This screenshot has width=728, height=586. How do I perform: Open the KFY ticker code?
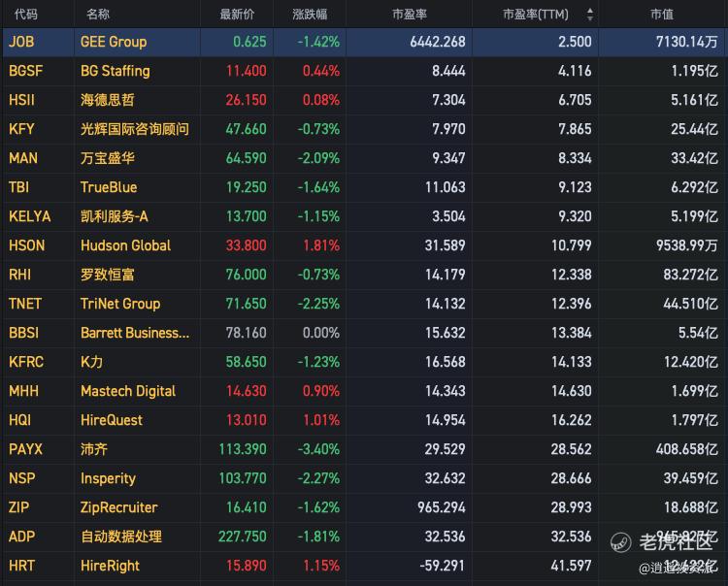click(x=21, y=129)
